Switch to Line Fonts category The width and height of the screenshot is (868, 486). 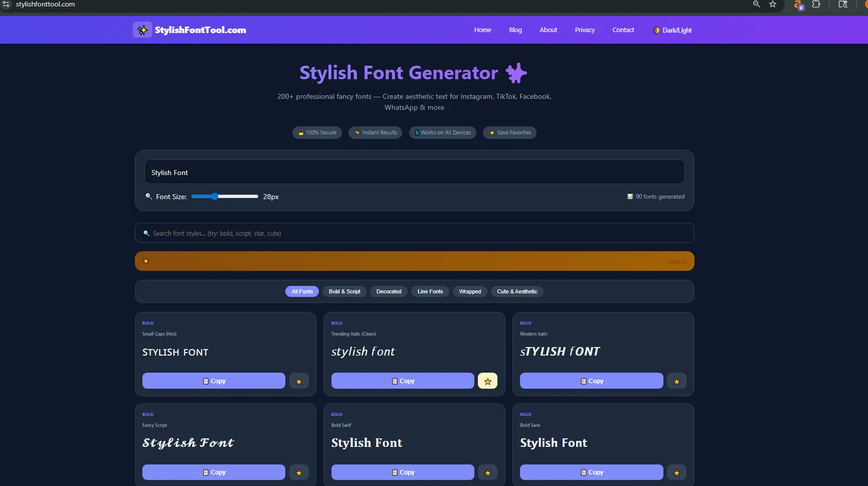430,291
